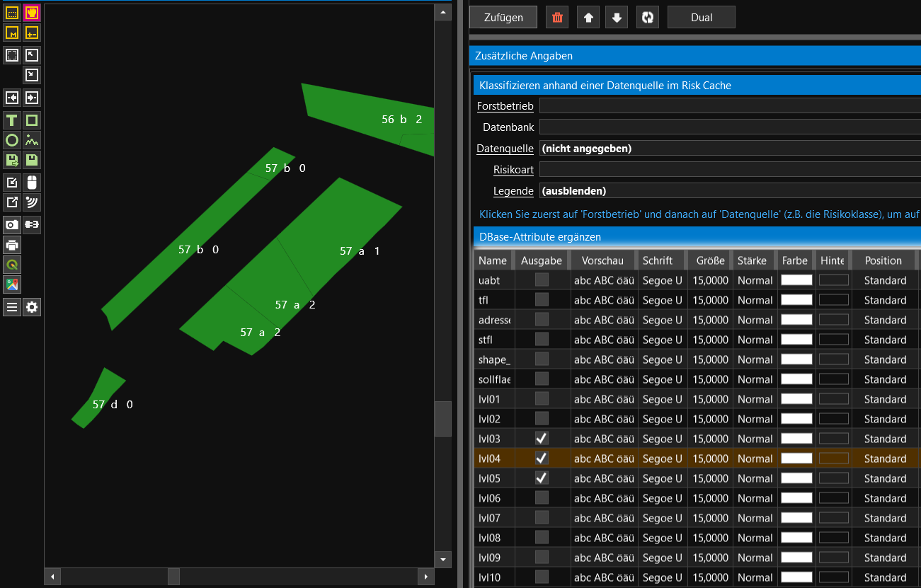921x588 pixels.
Task: Click the red trash delete icon
Action: pos(557,18)
